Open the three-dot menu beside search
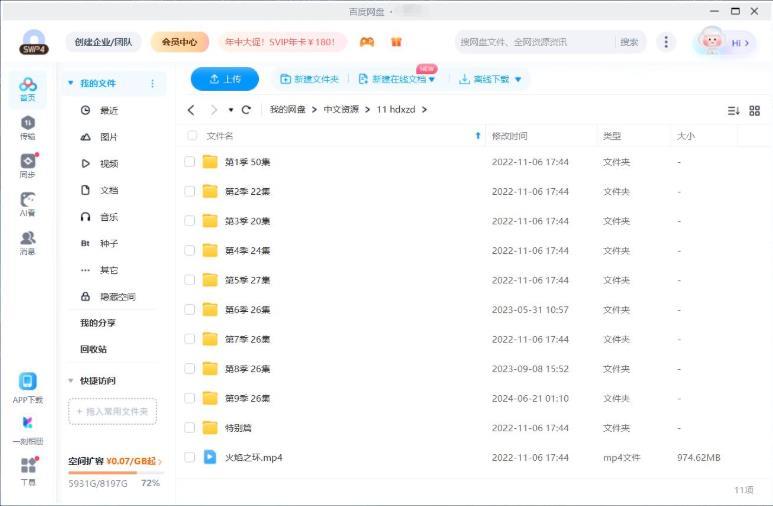 [x=666, y=42]
